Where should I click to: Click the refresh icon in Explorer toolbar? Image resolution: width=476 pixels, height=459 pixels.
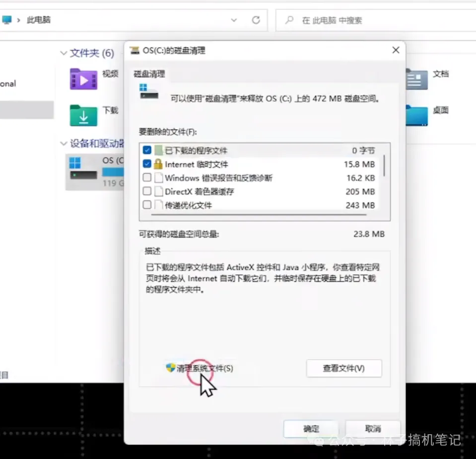(x=256, y=20)
